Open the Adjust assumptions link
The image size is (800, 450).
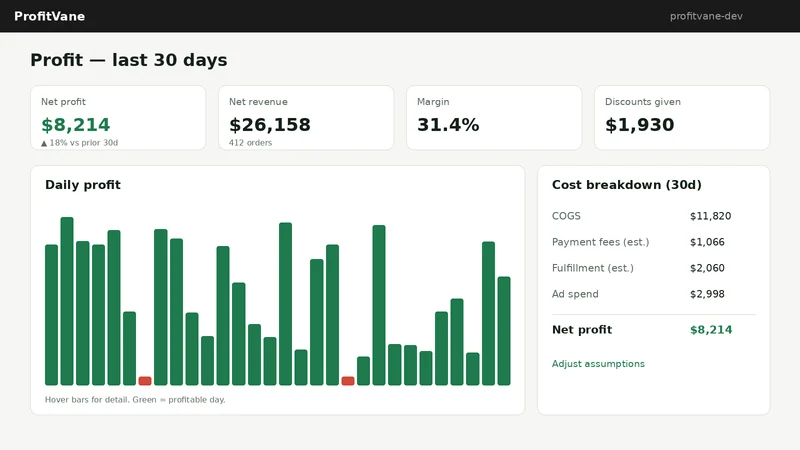(598, 364)
